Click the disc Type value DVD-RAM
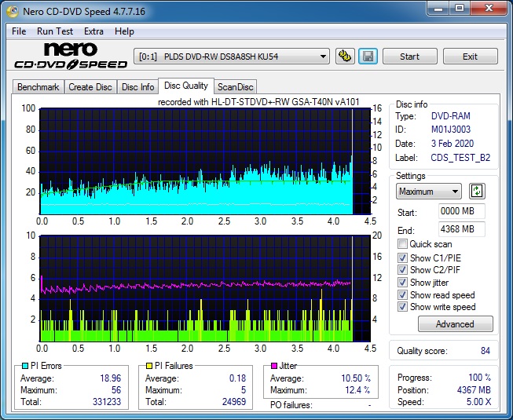Screen dimensions: 513x420 coord(450,116)
